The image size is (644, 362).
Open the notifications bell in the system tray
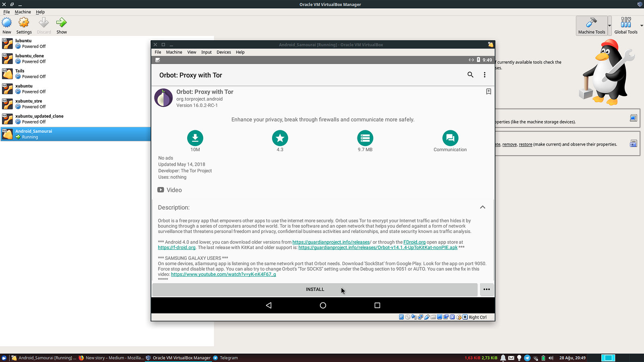click(x=503, y=358)
